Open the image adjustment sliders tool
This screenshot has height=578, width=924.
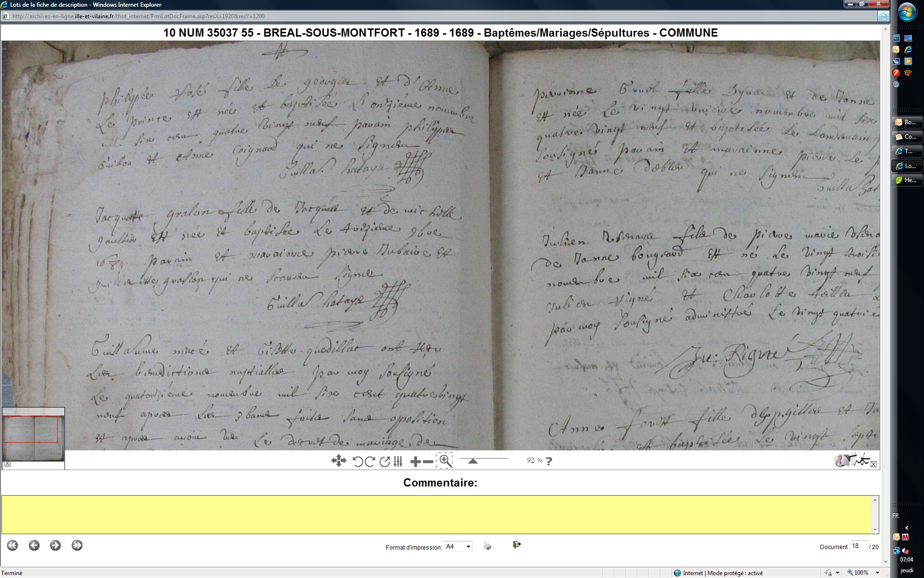(398, 461)
